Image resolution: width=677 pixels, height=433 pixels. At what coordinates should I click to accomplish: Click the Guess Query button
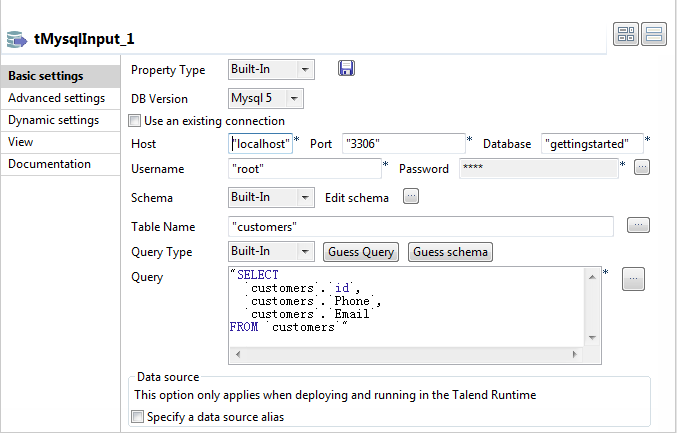point(360,252)
